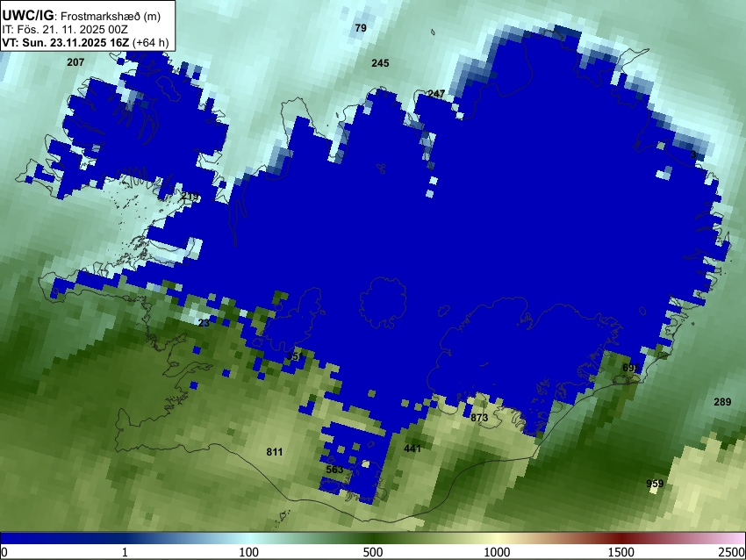Viewport: 746px width, 560px height.
Task: Click the dark blue end of color bar
Action: point(29,538)
